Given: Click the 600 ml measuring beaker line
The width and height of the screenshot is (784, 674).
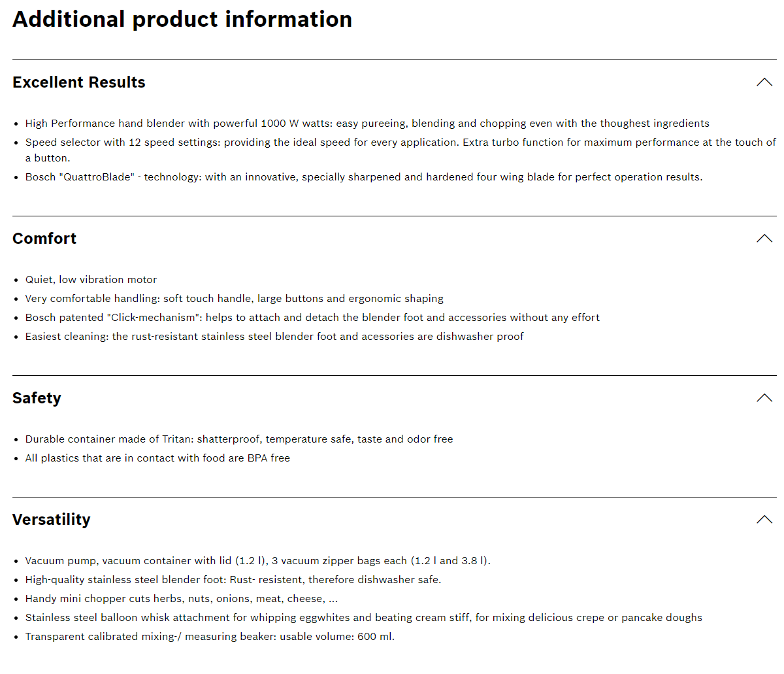Looking at the screenshot, I should click(x=210, y=637).
